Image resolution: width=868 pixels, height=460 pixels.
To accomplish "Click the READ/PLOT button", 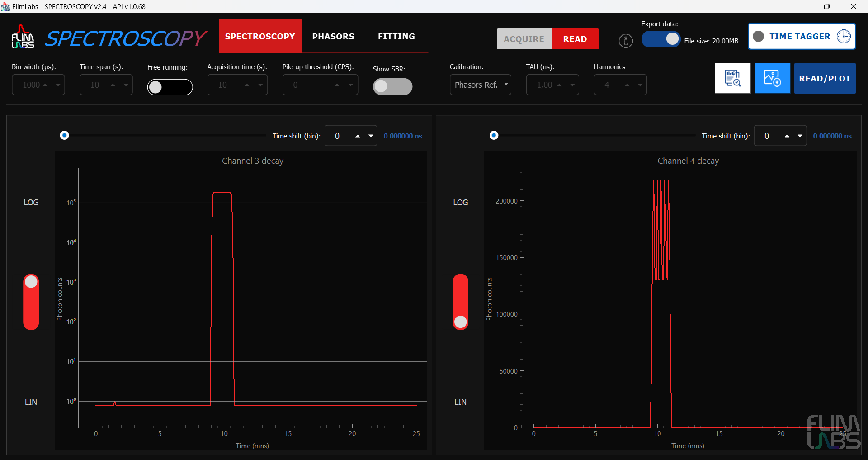I will [x=825, y=78].
